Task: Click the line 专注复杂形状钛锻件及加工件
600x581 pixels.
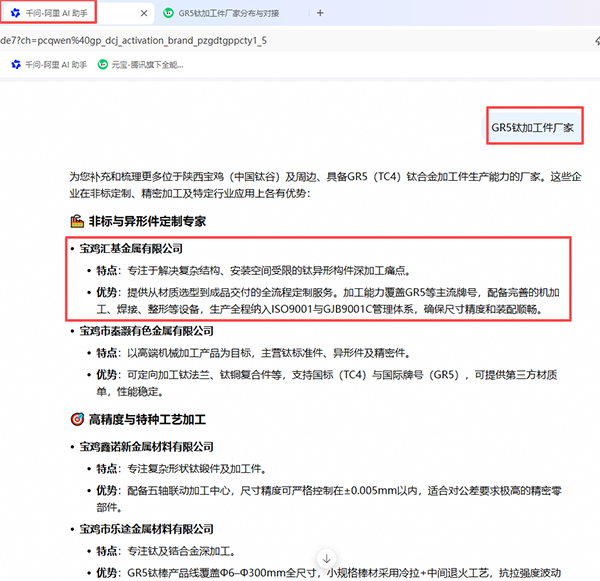Action: pos(182,468)
